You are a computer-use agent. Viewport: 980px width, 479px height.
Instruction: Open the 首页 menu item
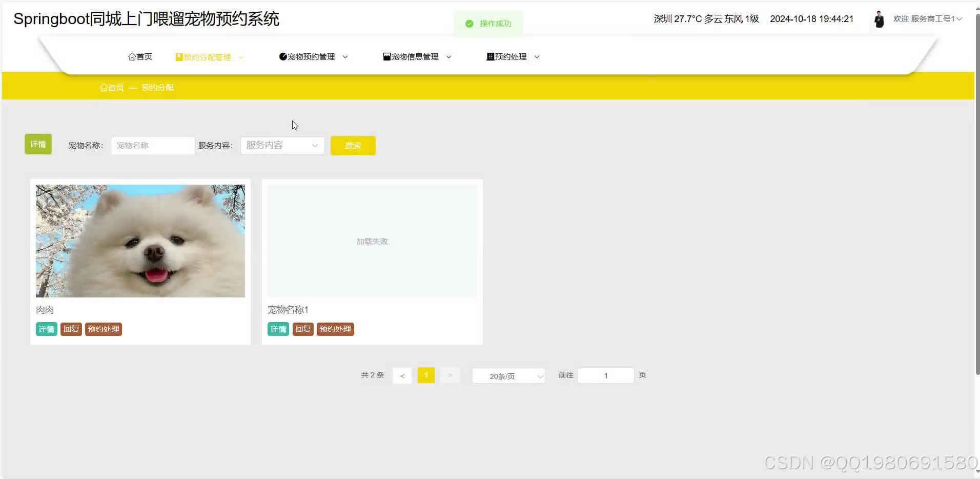140,56
